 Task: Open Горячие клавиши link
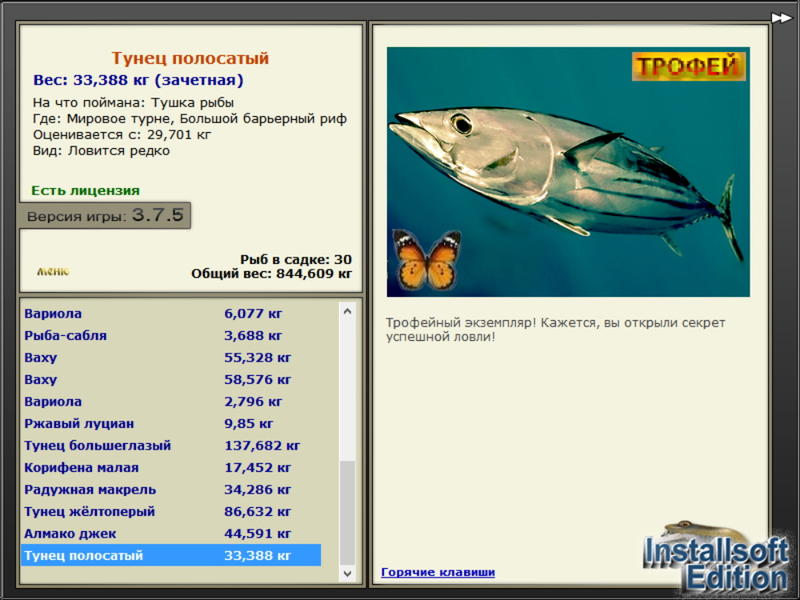coord(438,572)
